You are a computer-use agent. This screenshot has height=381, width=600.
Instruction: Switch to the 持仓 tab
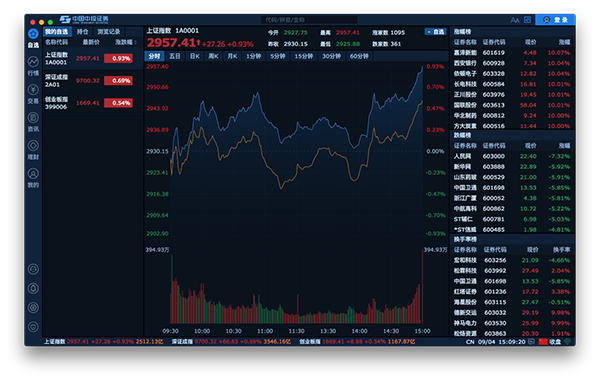tap(82, 32)
